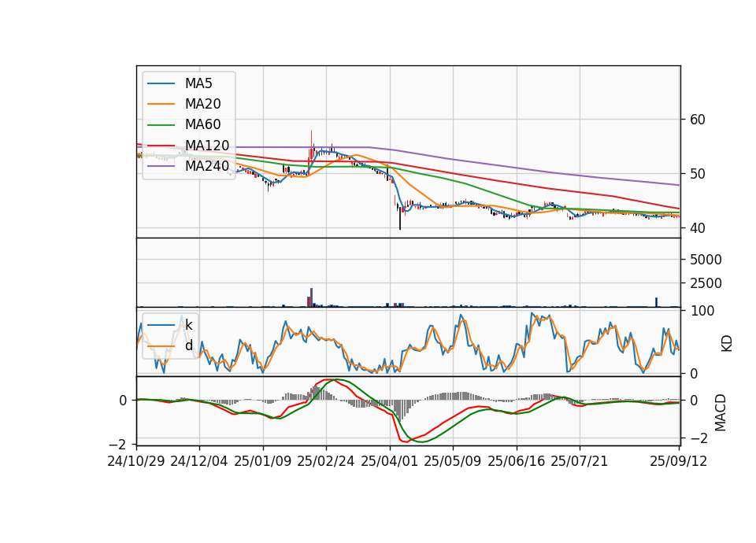756x543 pixels.
Task: Click the MA240 legend label
Action: click(x=207, y=166)
